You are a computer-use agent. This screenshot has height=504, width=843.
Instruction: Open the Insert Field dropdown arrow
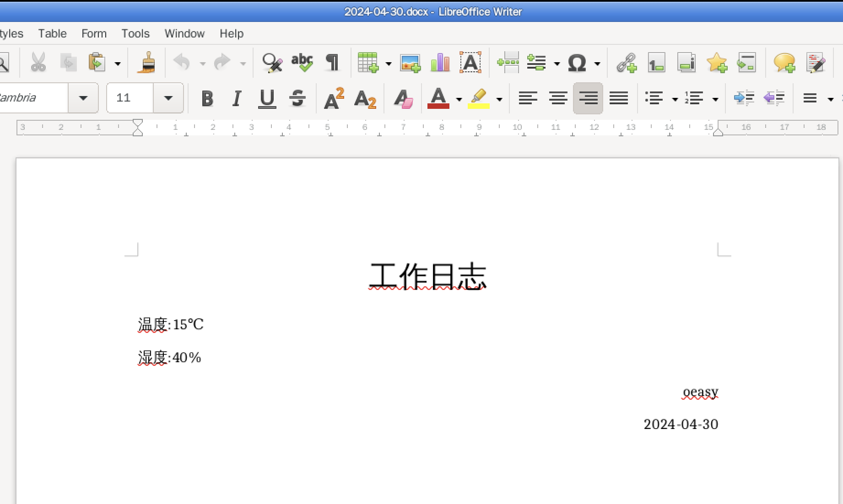557,64
